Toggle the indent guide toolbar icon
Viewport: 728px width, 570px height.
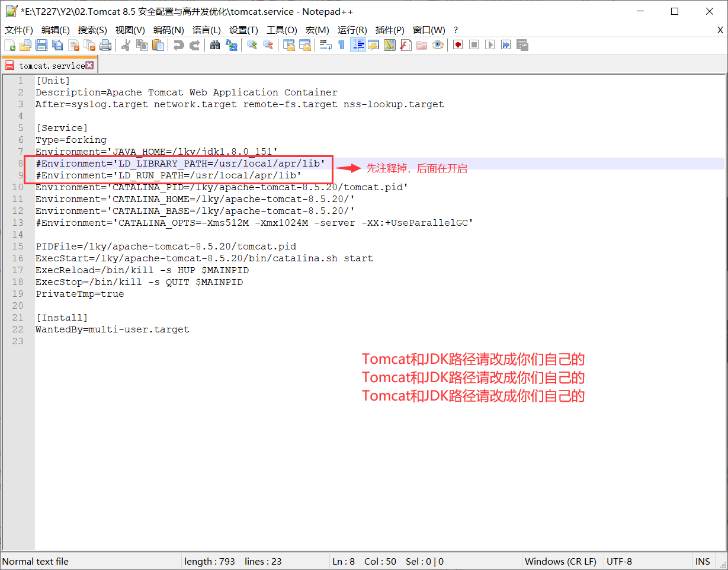point(358,45)
